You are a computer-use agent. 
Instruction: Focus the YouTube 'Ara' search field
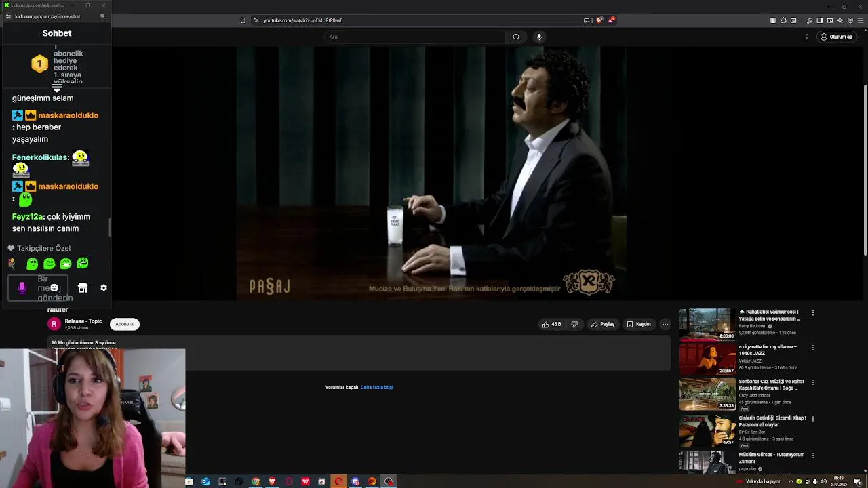(415, 37)
